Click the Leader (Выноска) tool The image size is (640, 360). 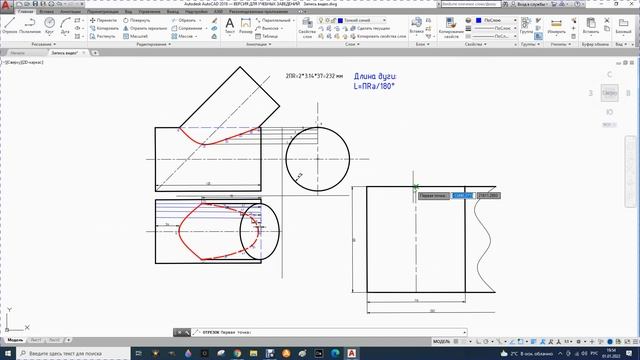(x=267, y=28)
